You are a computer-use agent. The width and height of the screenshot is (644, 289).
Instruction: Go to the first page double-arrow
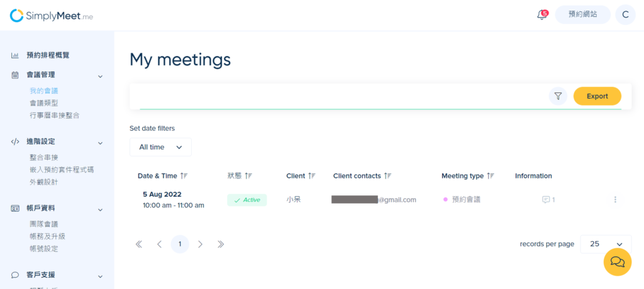coord(139,244)
